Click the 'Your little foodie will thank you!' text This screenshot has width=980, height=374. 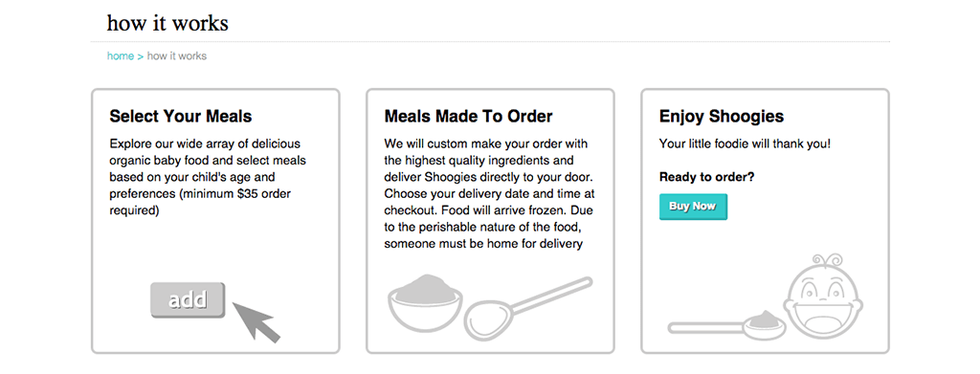(x=745, y=143)
